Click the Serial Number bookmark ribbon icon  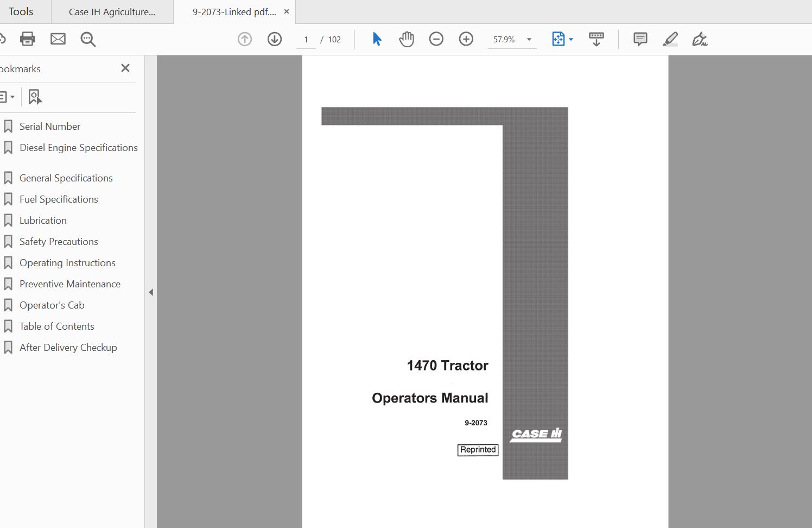[8, 127]
